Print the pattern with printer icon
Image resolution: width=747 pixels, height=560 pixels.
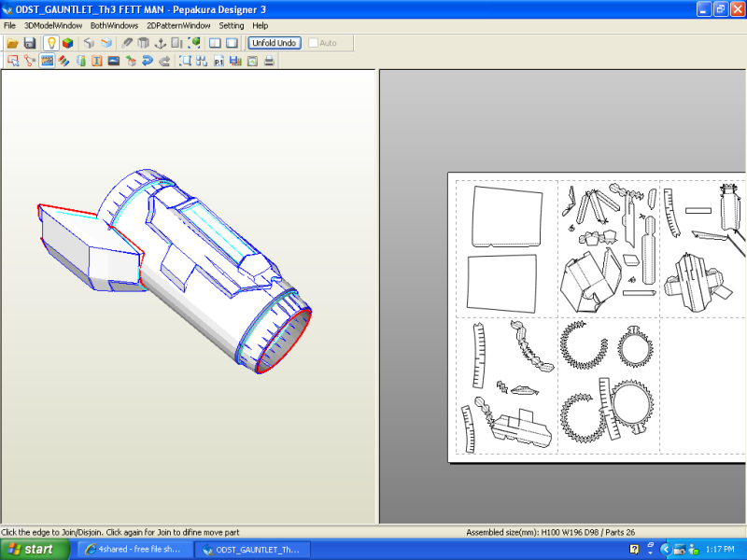click(x=269, y=61)
